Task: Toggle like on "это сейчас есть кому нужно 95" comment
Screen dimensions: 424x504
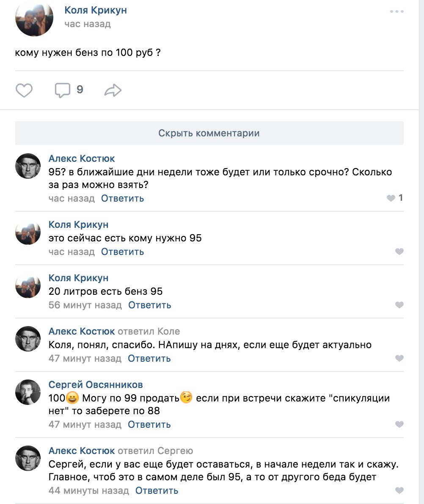Action: 399,251
